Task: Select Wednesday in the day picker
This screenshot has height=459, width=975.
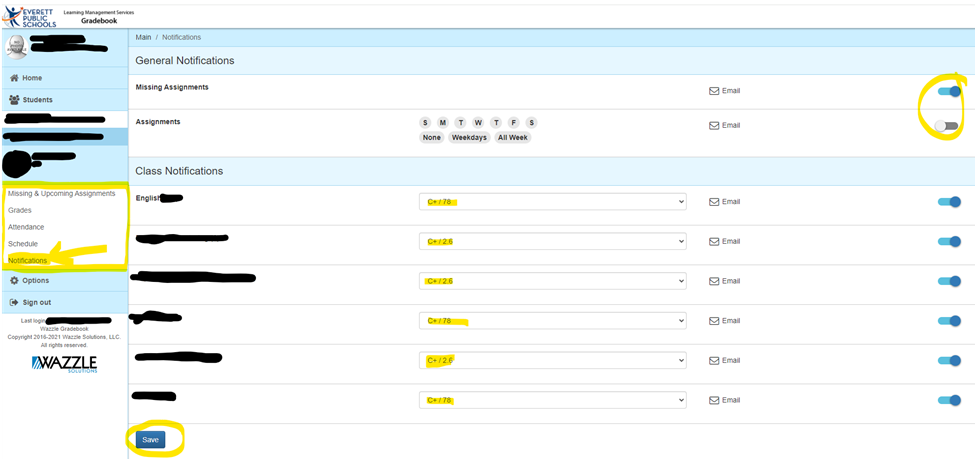Action: [478, 122]
